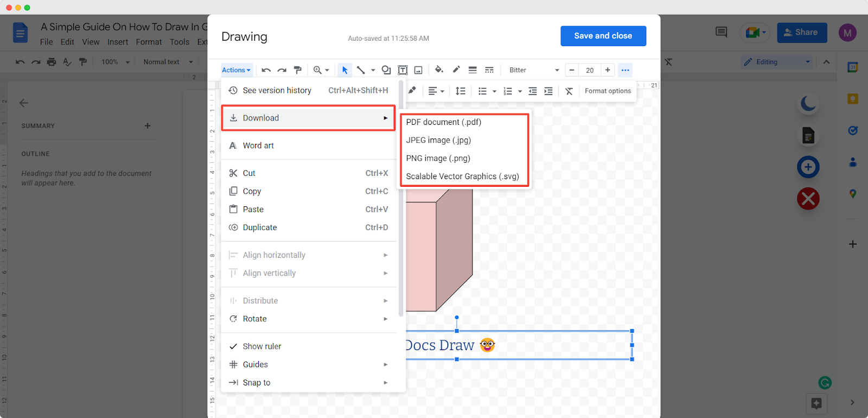Click the Print icon in Docs toolbar
Screen dimensions: 868x418
click(52, 62)
